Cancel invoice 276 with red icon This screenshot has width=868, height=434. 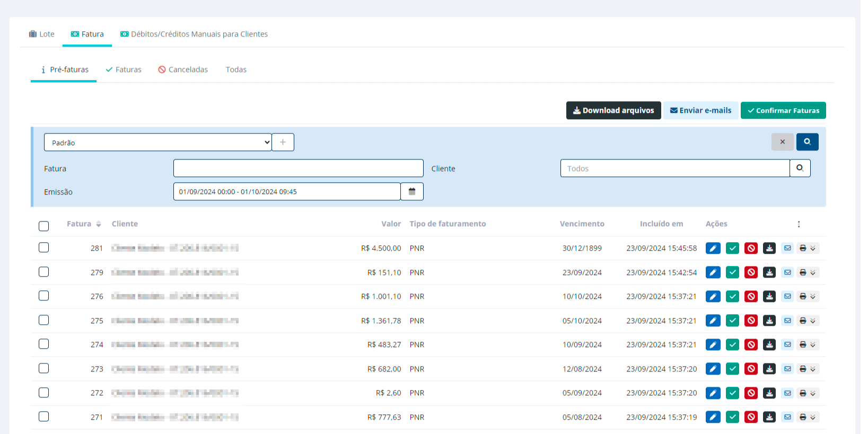click(751, 296)
